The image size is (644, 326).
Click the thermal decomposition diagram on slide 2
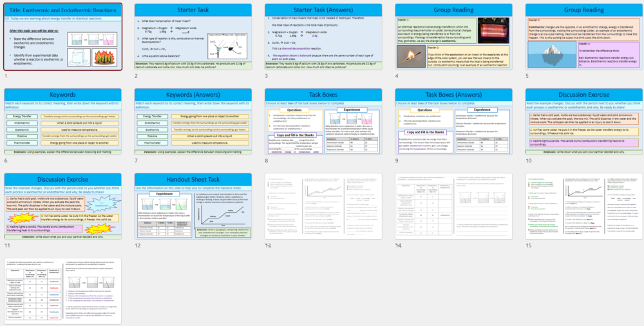click(228, 46)
